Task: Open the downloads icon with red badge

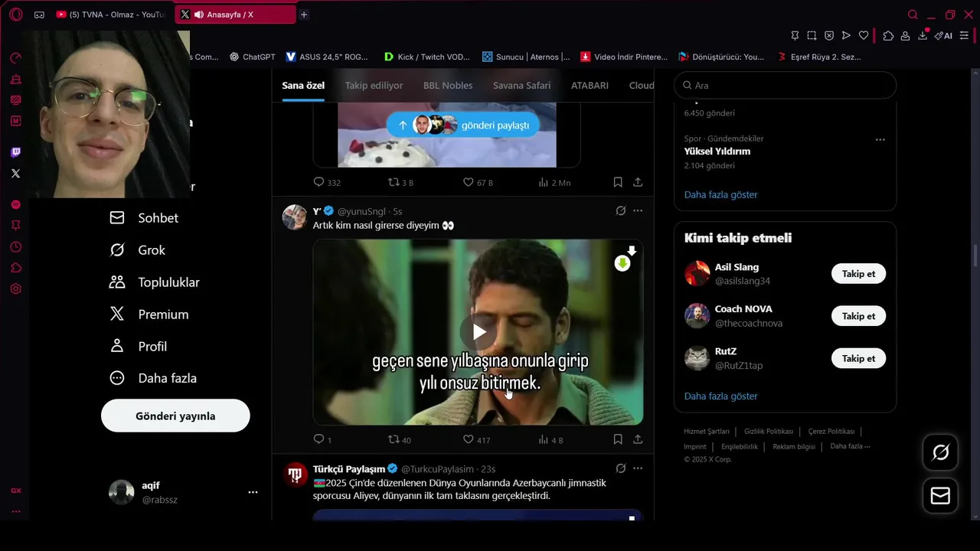Action: [923, 35]
